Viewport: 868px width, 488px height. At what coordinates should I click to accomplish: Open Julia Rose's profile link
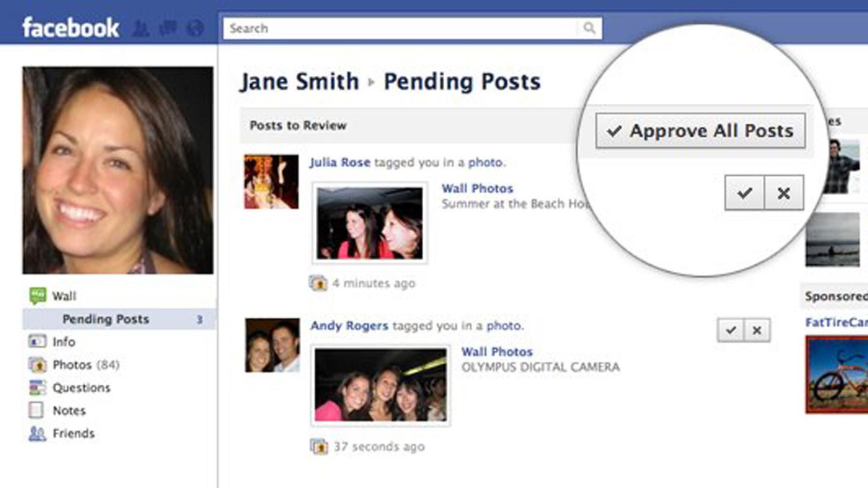pos(340,162)
